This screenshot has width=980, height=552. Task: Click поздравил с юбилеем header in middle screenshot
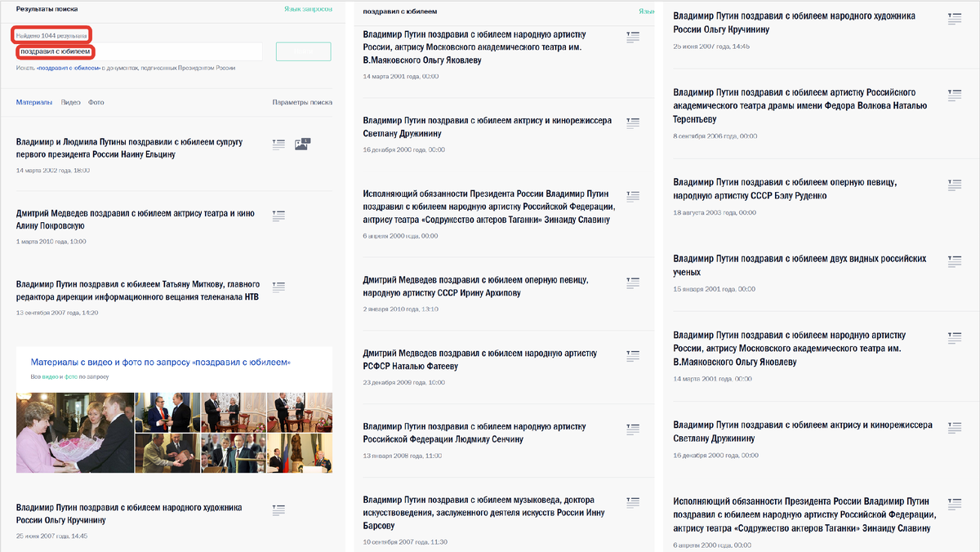[400, 12]
